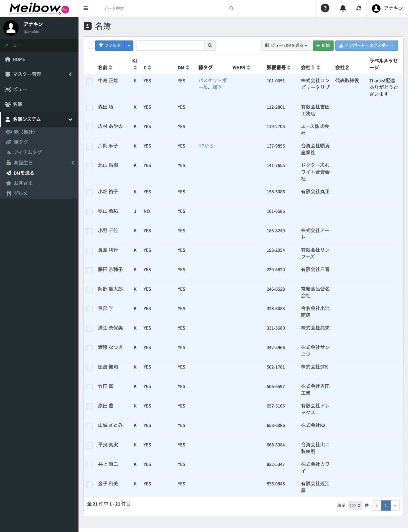Select page 1 in pagination

tap(386, 505)
